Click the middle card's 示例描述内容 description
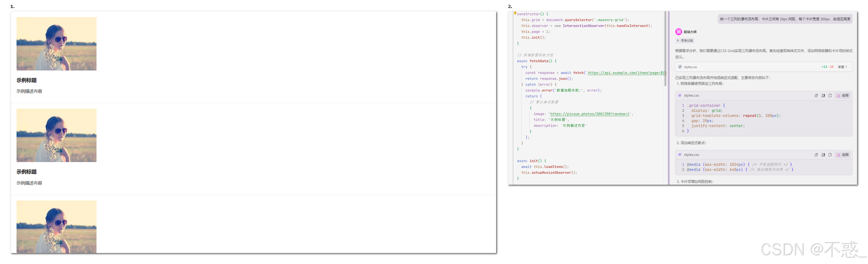The width and height of the screenshot is (868, 264). [x=29, y=183]
